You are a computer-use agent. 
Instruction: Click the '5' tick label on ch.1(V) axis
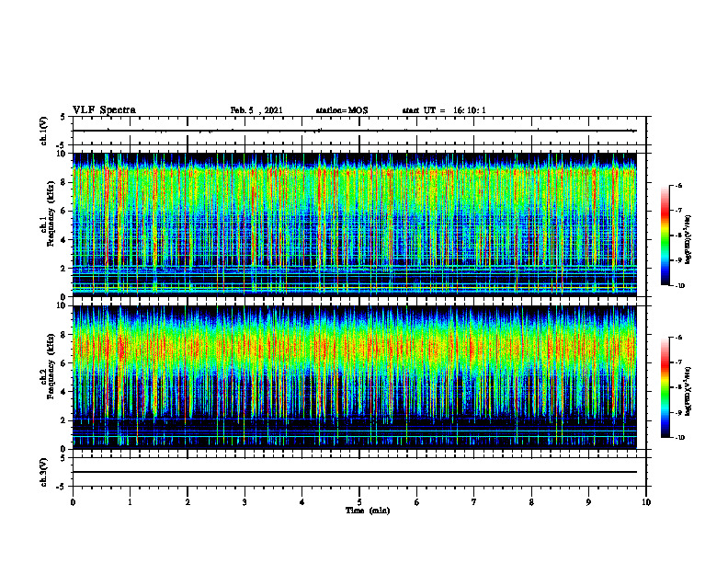click(x=63, y=117)
